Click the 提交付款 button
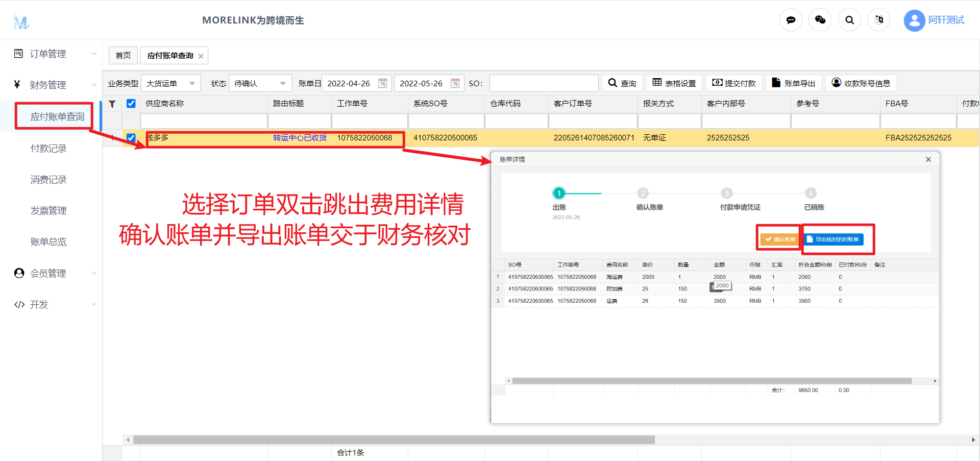The height and width of the screenshot is (461, 980). (734, 83)
